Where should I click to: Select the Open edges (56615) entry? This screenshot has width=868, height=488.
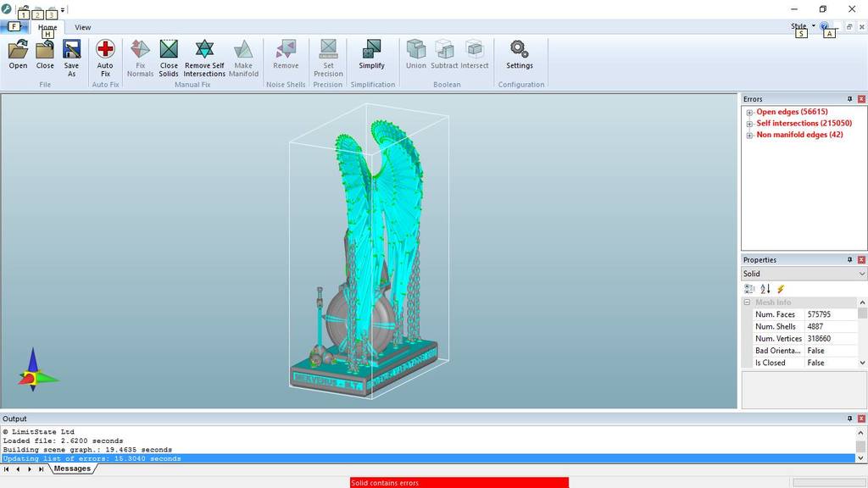(793, 112)
